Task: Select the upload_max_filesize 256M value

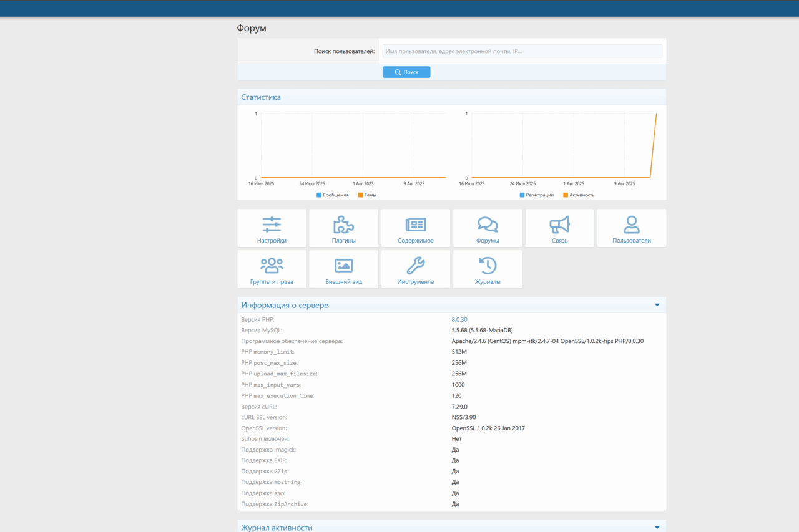Action: click(x=459, y=374)
